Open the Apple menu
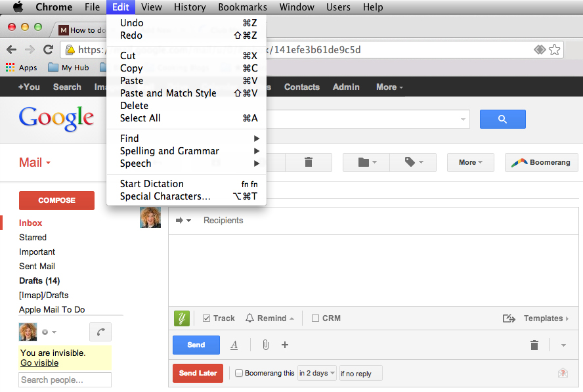Screen dimensions: 583x392 pyautogui.click(x=18, y=7)
